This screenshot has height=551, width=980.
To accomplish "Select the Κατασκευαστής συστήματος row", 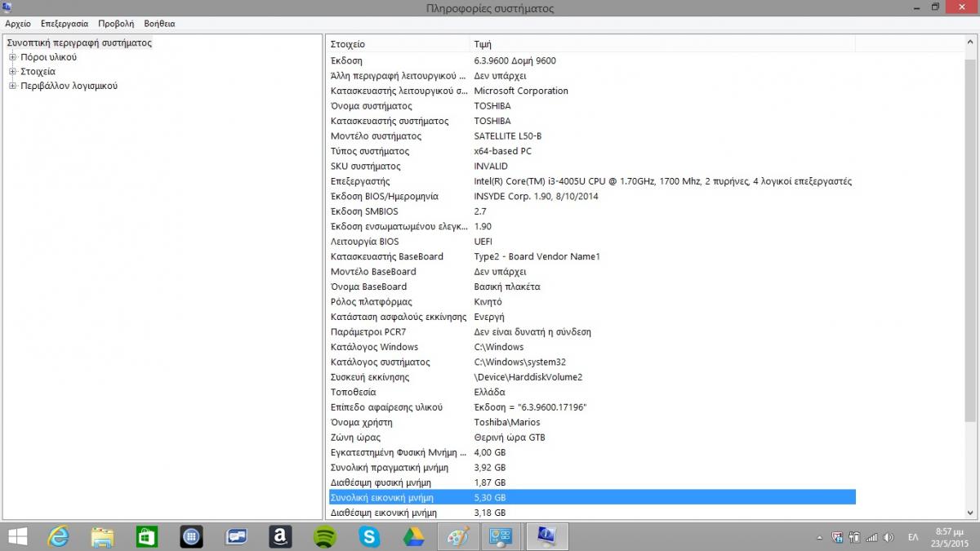I will [592, 121].
